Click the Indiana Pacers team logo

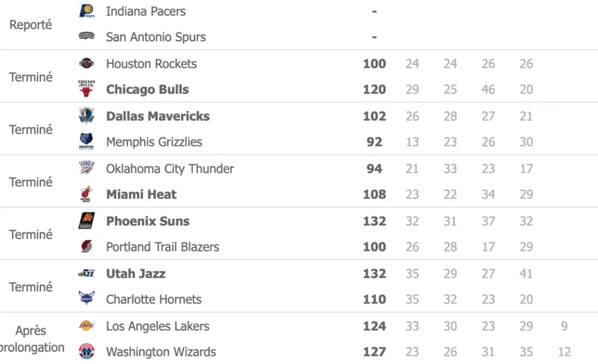pyautogui.click(x=86, y=11)
